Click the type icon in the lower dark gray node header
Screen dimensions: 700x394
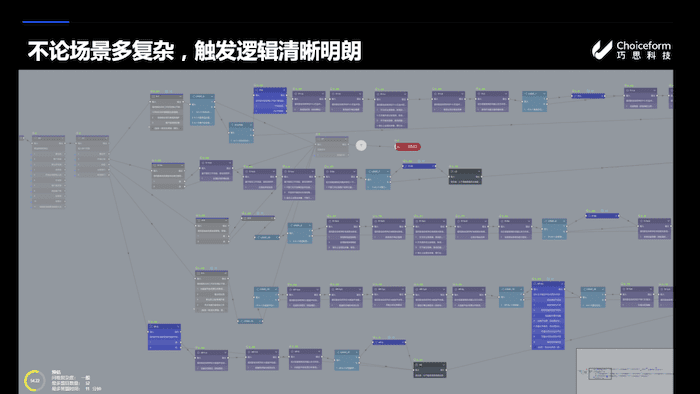(416, 365)
